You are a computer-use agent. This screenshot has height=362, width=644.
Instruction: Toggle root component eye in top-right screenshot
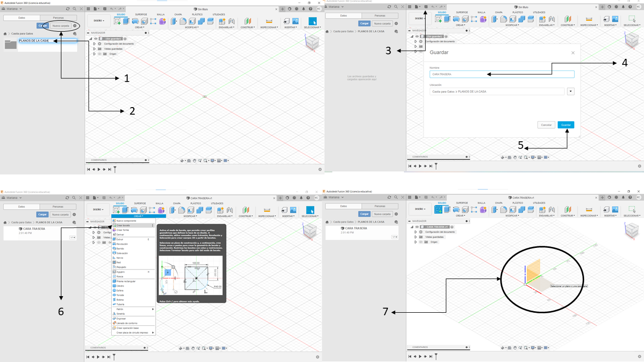(x=417, y=36)
